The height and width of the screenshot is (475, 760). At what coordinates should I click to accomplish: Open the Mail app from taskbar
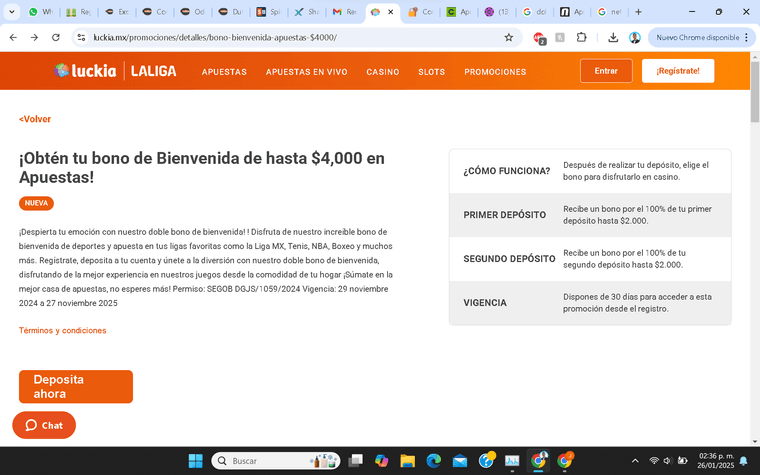pyautogui.click(x=459, y=461)
